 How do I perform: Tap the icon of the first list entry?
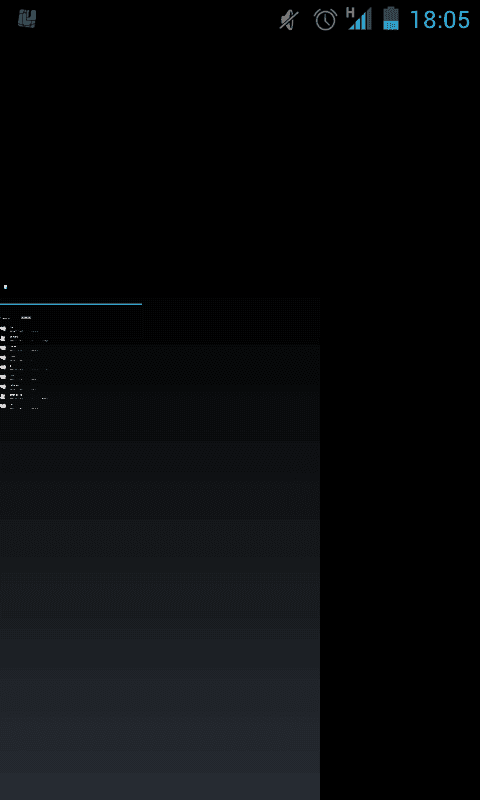[3, 329]
